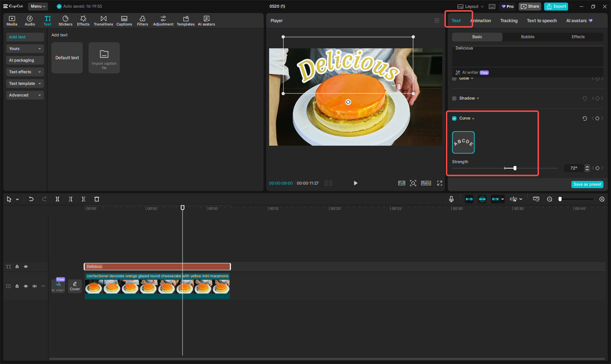Enable the Shadow checkbox

pyautogui.click(x=454, y=98)
